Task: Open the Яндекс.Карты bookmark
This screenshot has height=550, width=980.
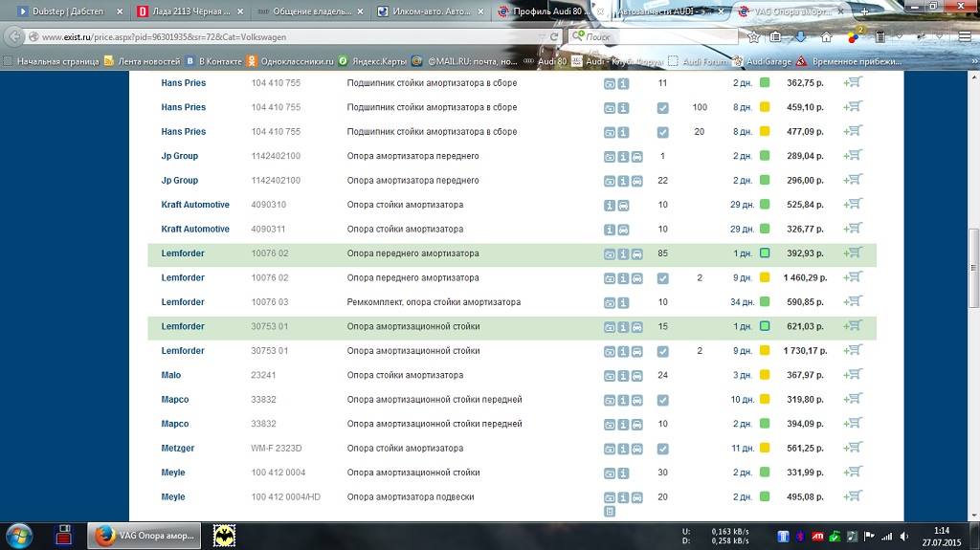Action: pos(372,61)
